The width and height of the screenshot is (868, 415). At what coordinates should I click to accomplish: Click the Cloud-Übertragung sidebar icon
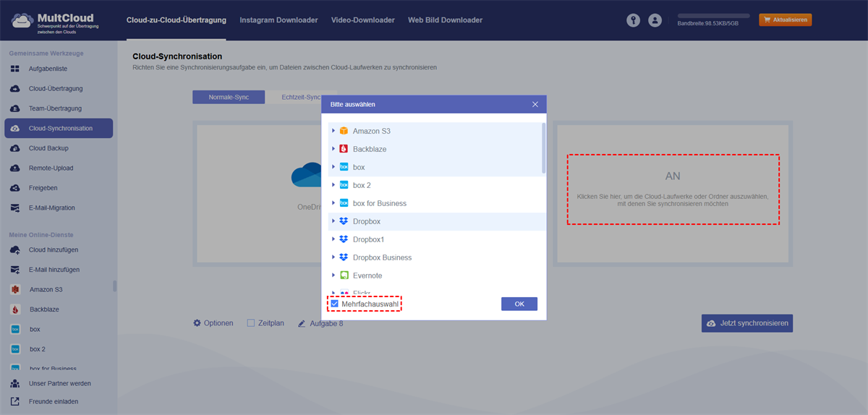pos(14,88)
